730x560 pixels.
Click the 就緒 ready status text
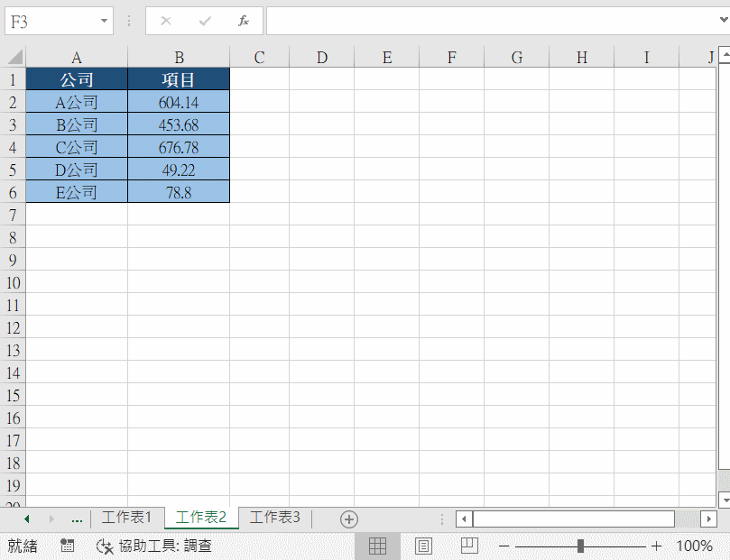(x=23, y=546)
